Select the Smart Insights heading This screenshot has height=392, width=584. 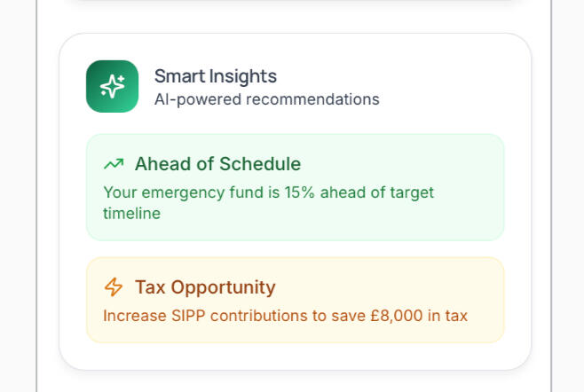point(216,76)
